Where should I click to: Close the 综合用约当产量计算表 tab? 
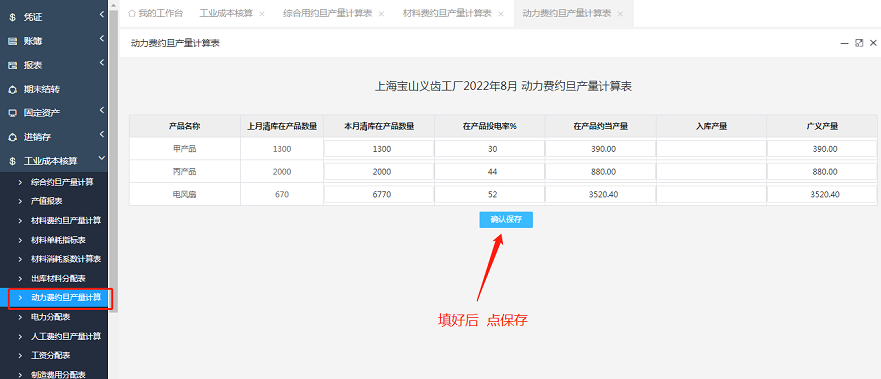pyautogui.click(x=382, y=13)
